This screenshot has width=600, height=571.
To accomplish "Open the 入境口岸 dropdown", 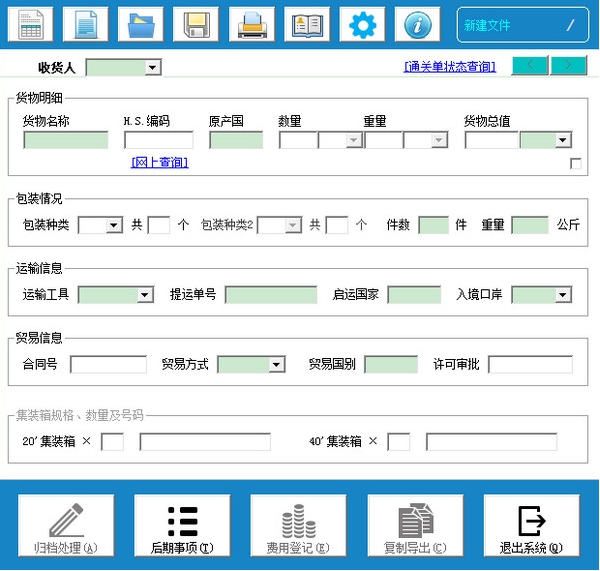I will [563, 295].
